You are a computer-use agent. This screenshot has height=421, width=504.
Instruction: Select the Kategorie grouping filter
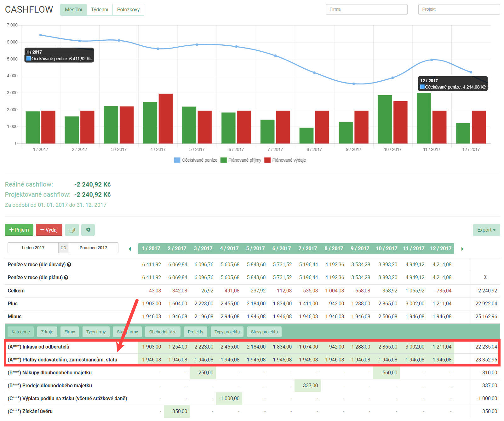21,332
